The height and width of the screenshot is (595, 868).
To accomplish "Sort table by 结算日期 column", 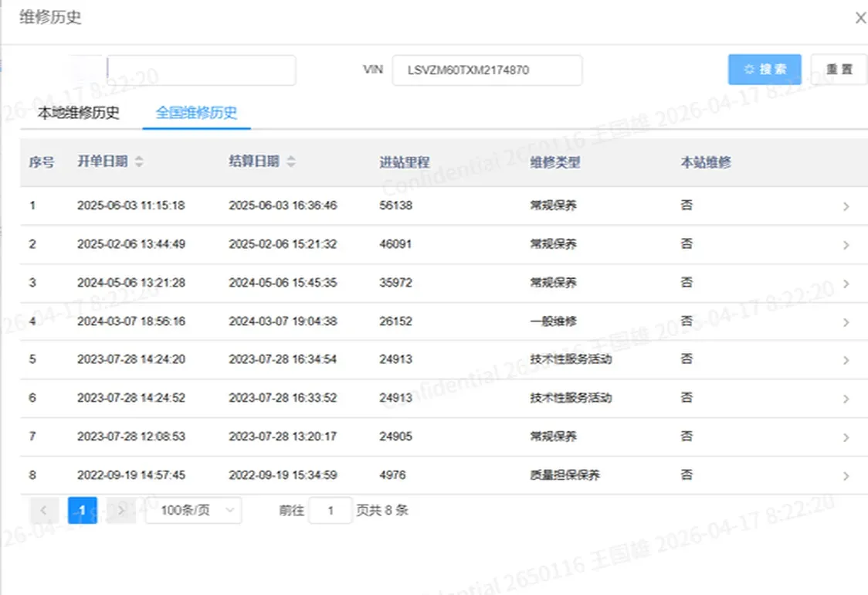I will click(290, 162).
